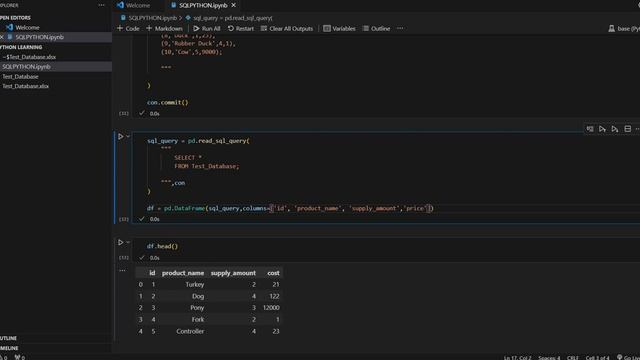Click Spaces: 4 indentation setting
Screen dimensions: 640x360
pyautogui.click(x=549, y=358)
